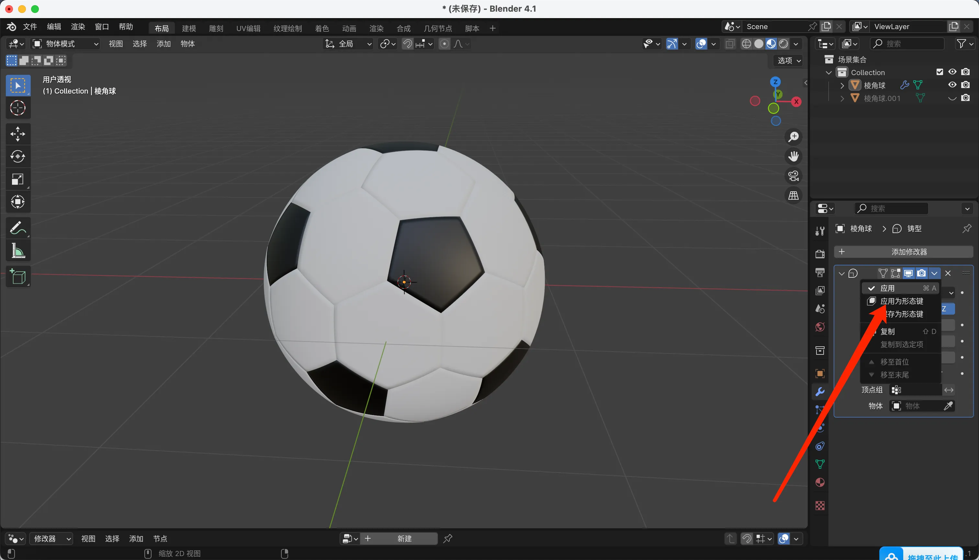Viewport: 979px width, 560px height.
Task: Switch to the 建模 workspace tab
Action: pyautogui.click(x=189, y=28)
